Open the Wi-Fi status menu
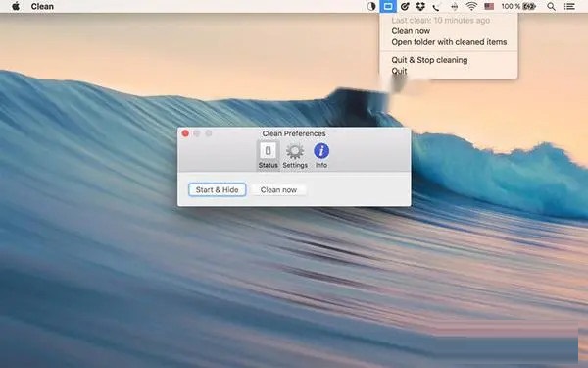This screenshot has width=588, height=368. (x=471, y=7)
